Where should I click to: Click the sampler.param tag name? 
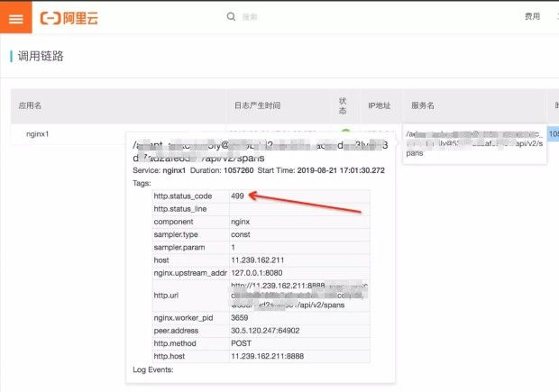point(179,247)
